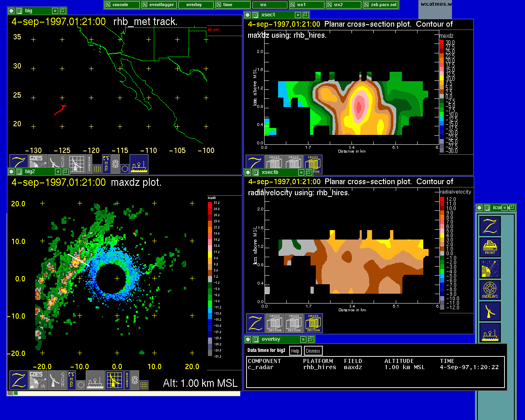
Task: Select the satellite icon in the icon panel
Action: 490,269
